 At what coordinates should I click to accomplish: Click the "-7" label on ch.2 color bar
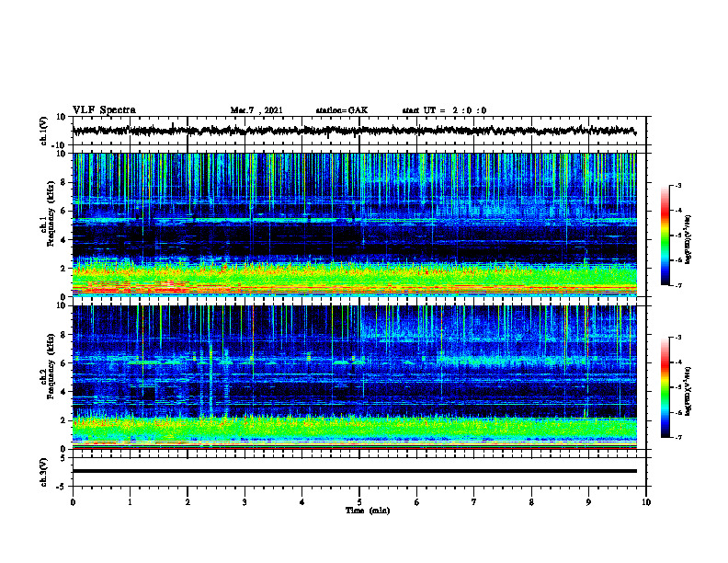678,438
